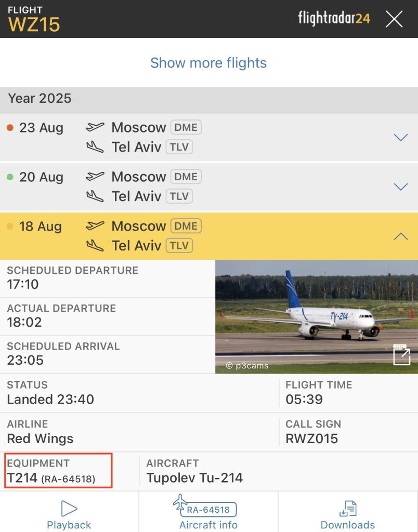418x532 pixels.
Task: Click the landing plane icon on 20 Aug row
Action: tap(95, 196)
